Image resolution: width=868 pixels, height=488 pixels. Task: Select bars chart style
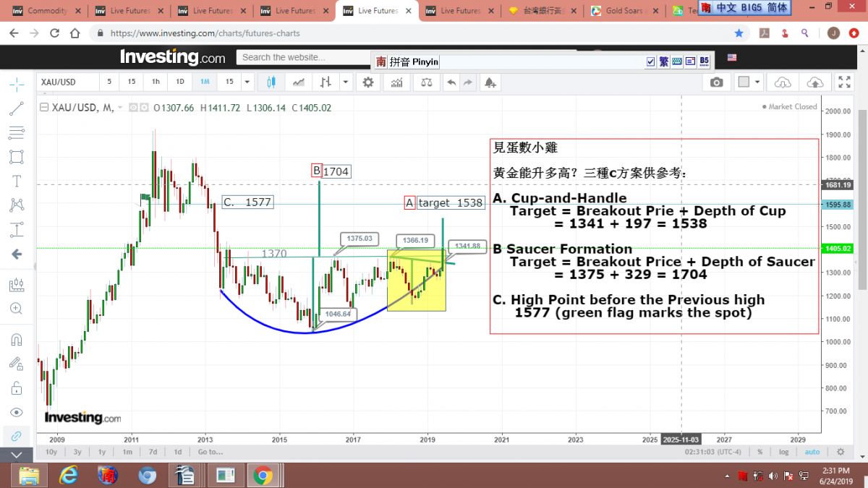325,82
